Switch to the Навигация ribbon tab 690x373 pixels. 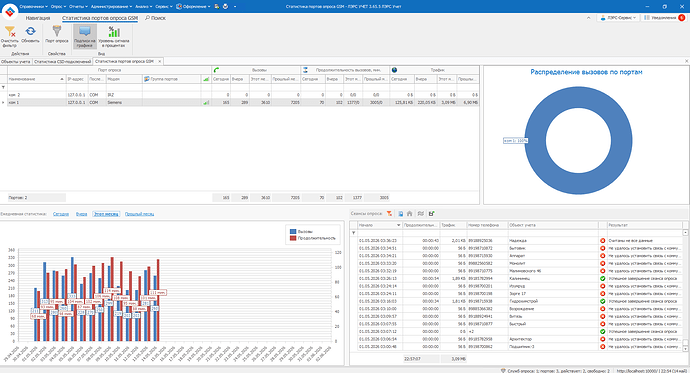(38, 18)
